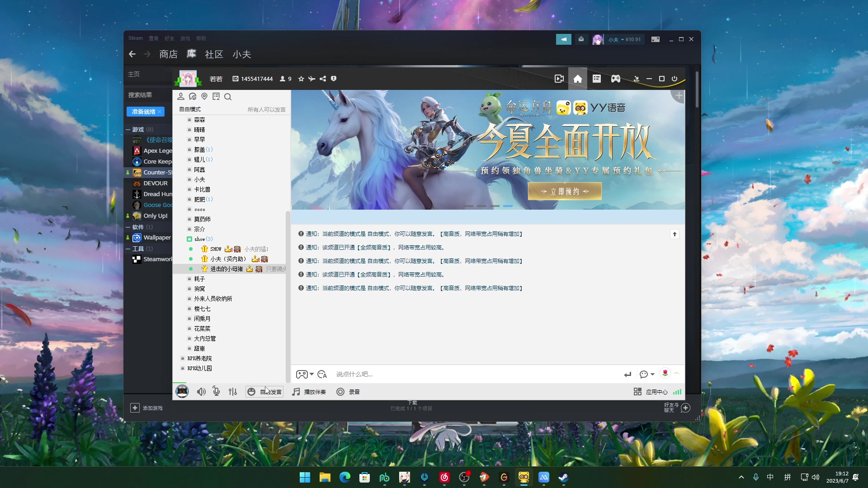868x488 pixels.
Task: Select the 森森 channel
Action: coord(199,120)
